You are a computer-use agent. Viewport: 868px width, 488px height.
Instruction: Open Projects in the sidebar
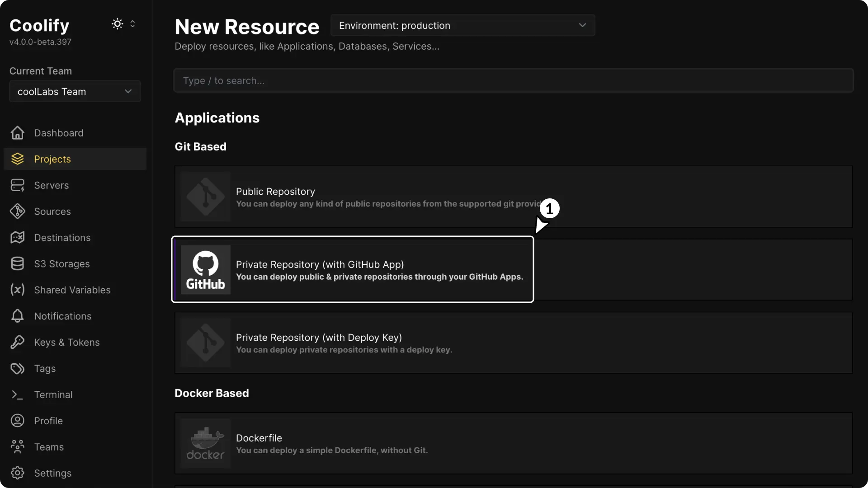pyautogui.click(x=52, y=159)
